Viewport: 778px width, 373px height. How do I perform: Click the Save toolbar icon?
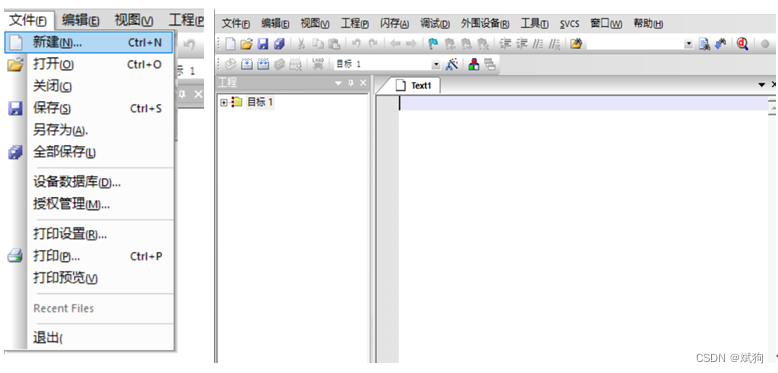point(262,44)
